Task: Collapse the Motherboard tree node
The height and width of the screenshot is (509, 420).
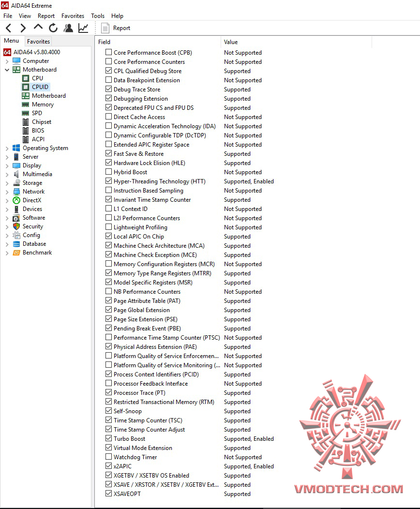Action: pos(7,70)
